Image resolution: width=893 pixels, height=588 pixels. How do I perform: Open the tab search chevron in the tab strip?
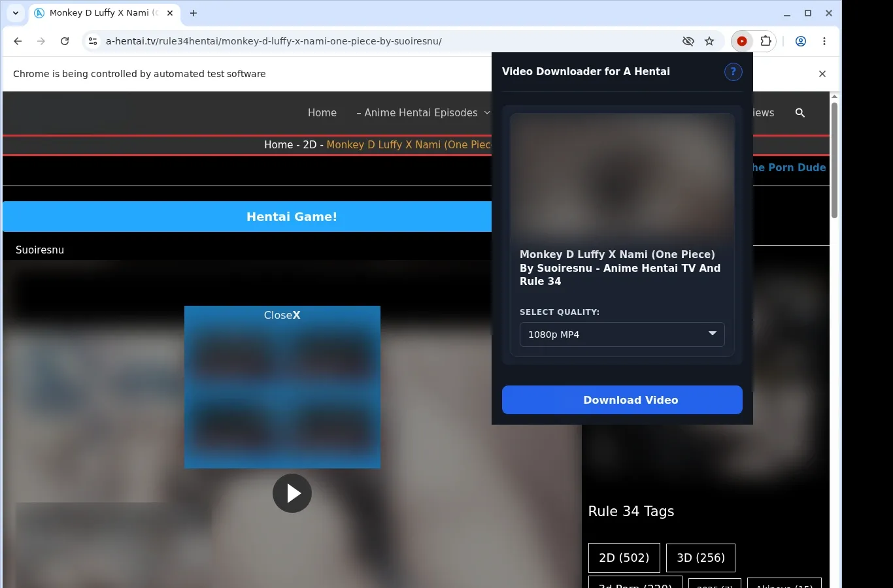[x=16, y=13]
